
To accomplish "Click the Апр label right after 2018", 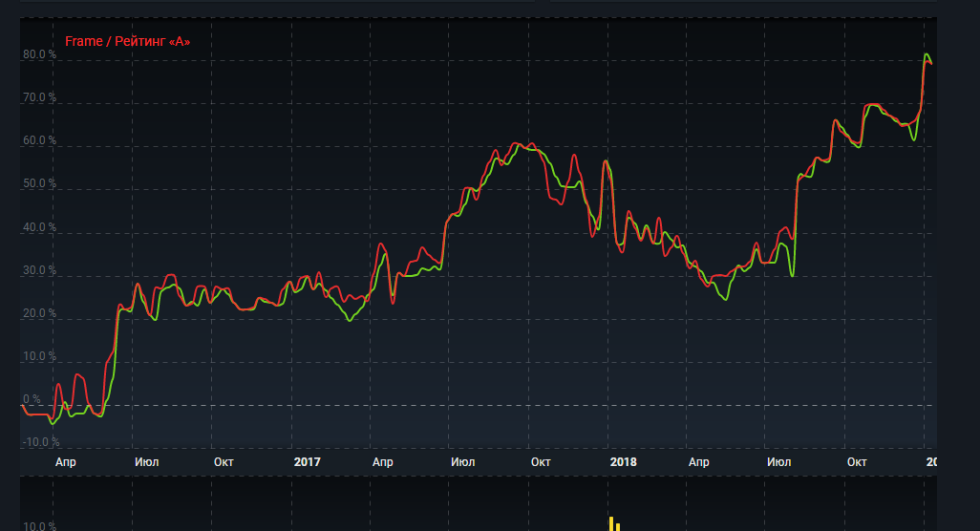I will [x=698, y=462].
